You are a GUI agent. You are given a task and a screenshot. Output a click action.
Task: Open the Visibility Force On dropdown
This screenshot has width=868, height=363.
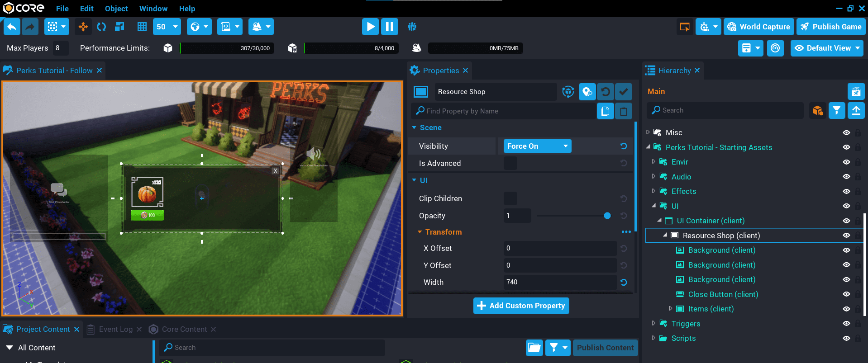point(537,146)
